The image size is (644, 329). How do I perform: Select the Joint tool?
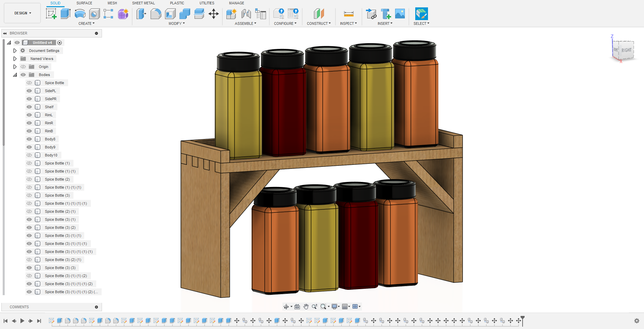pyautogui.click(x=246, y=14)
